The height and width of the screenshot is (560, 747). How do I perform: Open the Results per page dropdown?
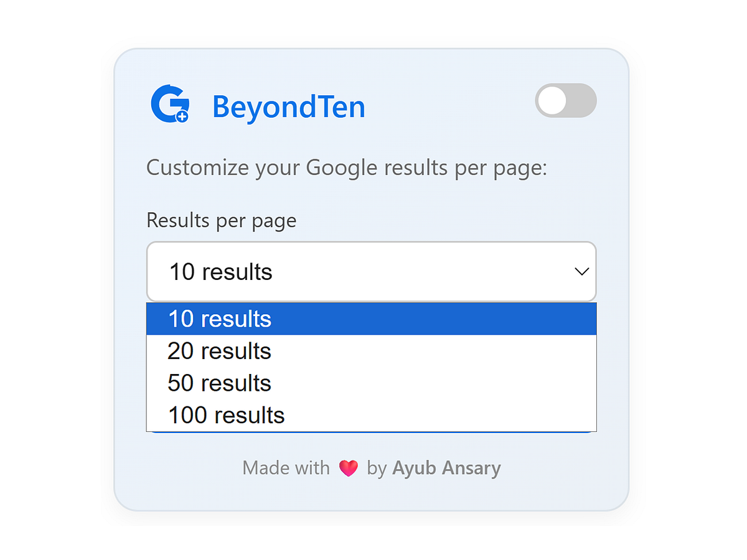tap(371, 272)
